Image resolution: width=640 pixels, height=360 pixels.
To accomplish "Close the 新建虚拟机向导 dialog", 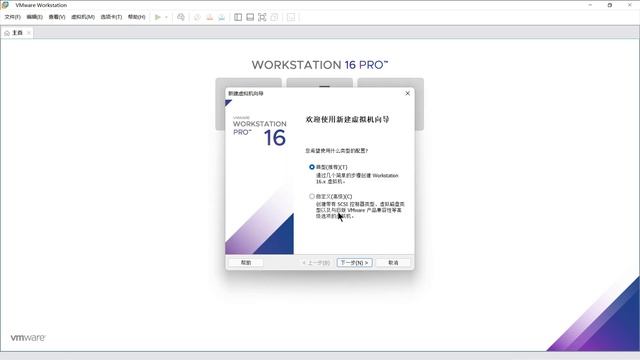I will pyautogui.click(x=407, y=93).
